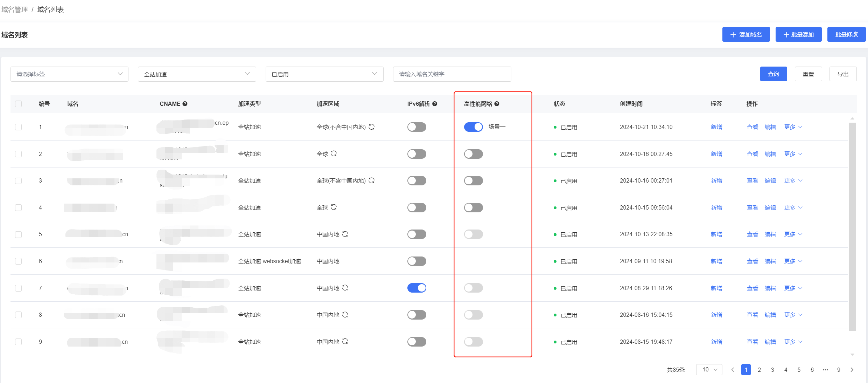Tick the select-all header checkbox

click(x=19, y=104)
